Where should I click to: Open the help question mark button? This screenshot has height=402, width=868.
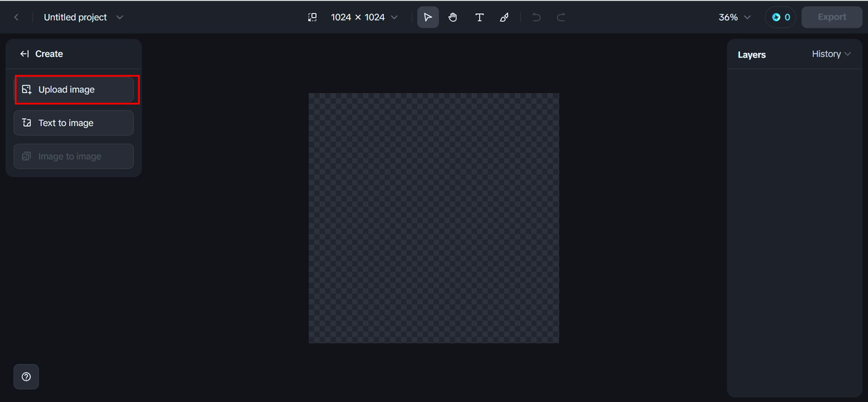pyautogui.click(x=26, y=377)
